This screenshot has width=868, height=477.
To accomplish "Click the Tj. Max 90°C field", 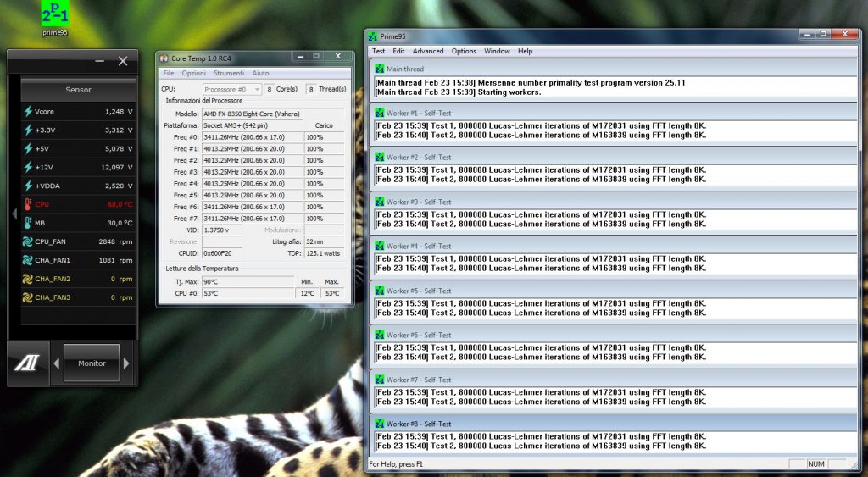I will [x=248, y=281].
